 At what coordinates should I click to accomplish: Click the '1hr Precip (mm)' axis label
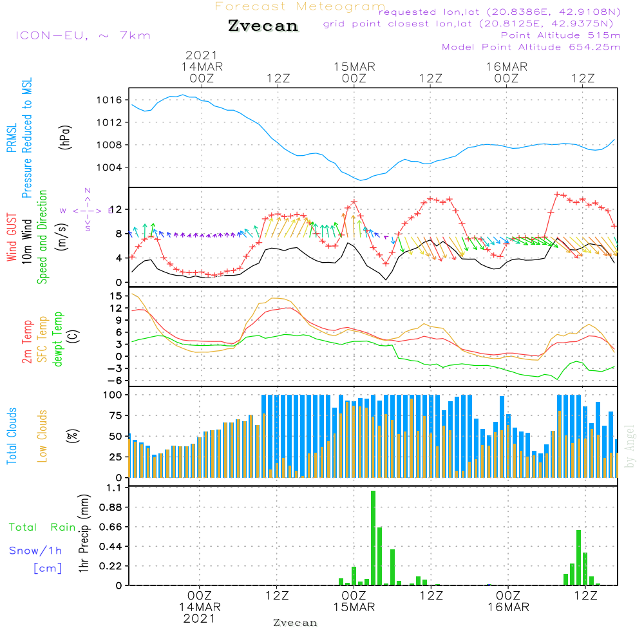(x=84, y=533)
